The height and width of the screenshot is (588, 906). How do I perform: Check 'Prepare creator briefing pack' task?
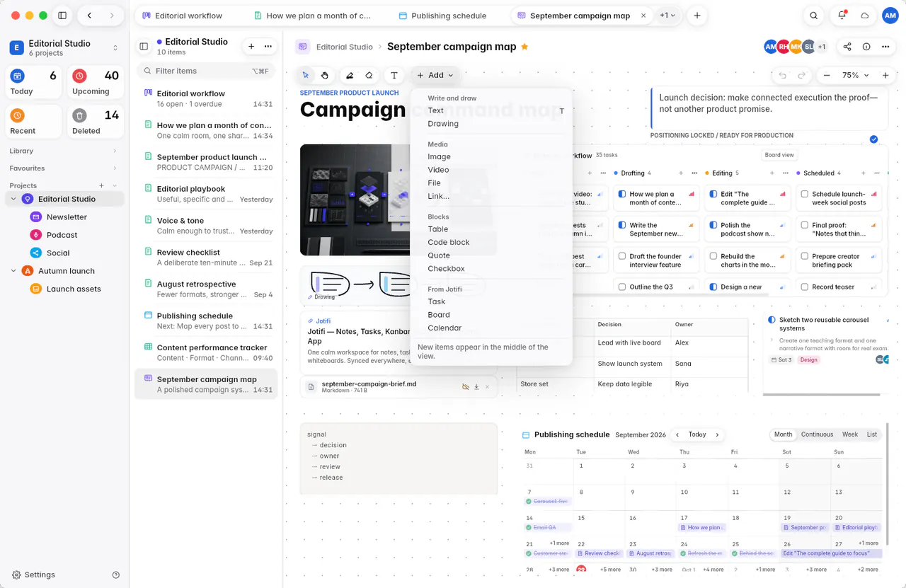(804, 256)
